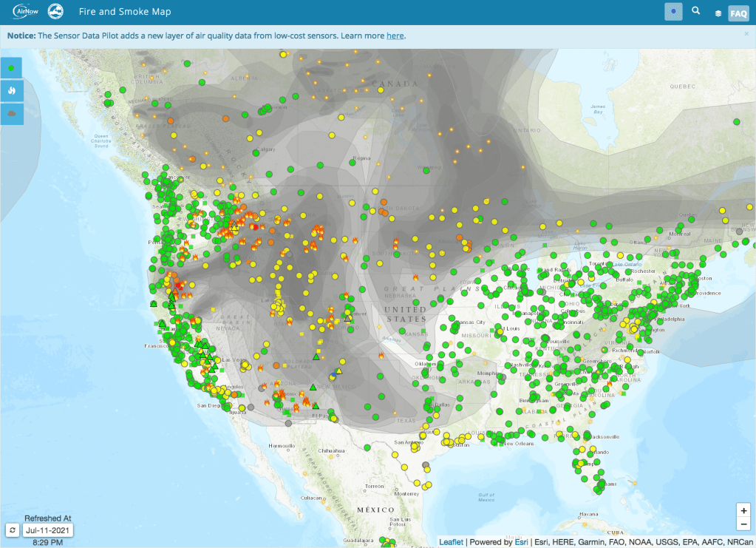Image resolution: width=756 pixels, height=548 pixels.
Task: Refresh the map data
Action: pos(12,530)
